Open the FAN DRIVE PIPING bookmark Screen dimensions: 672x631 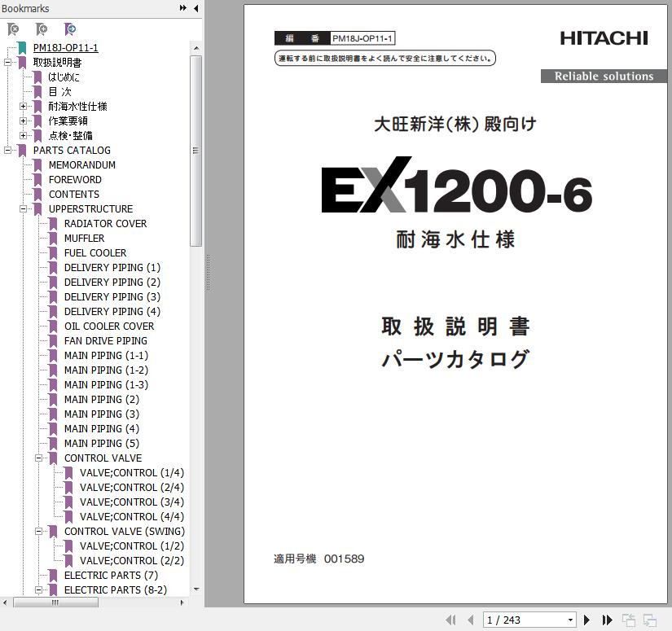coord(106,340)
